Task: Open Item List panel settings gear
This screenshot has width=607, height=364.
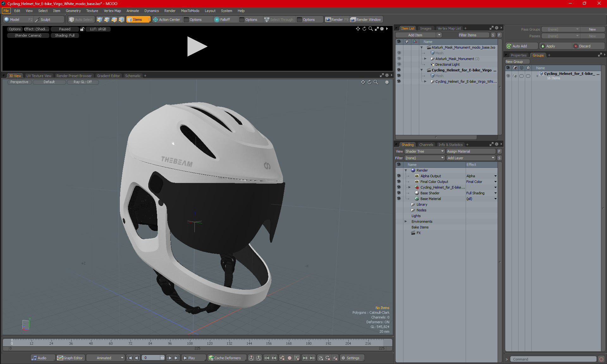Action: [x=497, y=28]
